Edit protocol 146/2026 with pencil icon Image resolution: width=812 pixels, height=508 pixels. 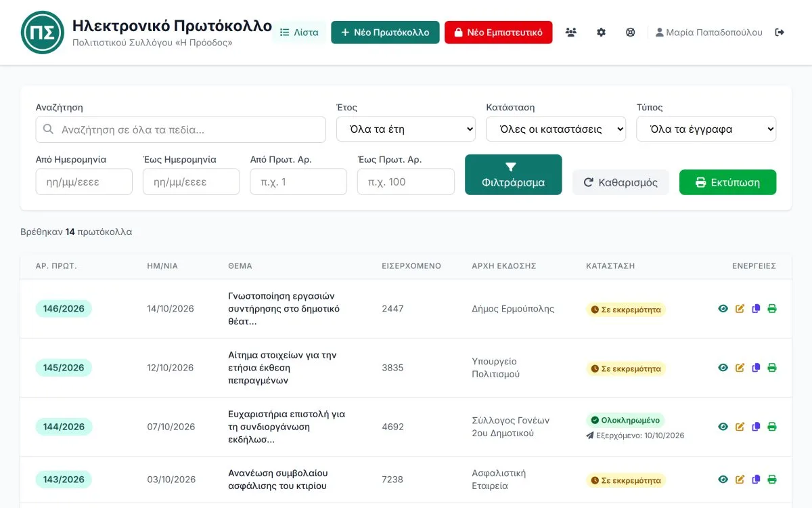pos(740,309)
